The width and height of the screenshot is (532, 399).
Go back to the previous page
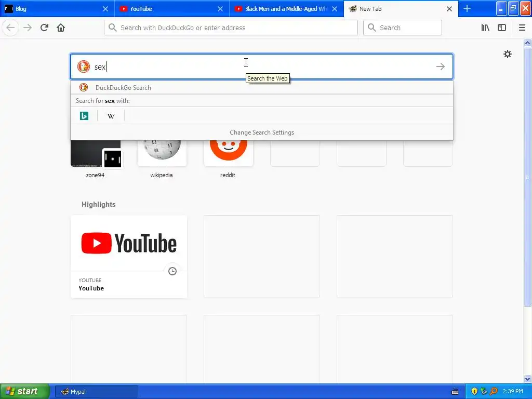(x=10, y=28)
